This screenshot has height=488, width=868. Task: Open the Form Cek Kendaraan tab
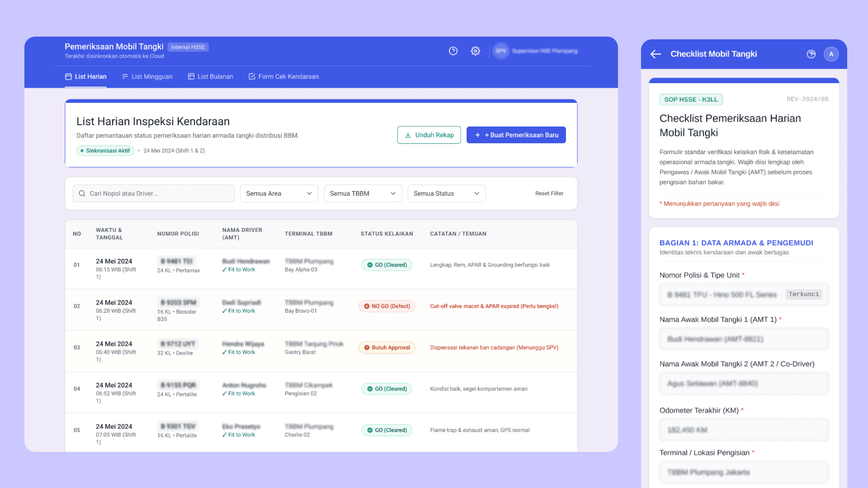(x=284, y=77)
